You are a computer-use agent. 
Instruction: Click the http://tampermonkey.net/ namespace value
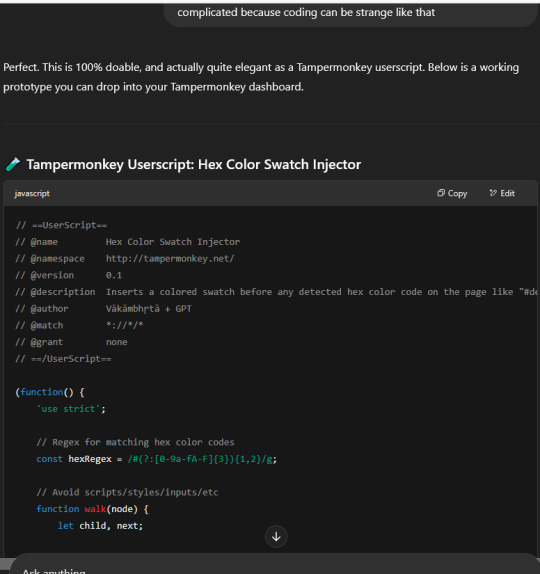tap(170, 258)
